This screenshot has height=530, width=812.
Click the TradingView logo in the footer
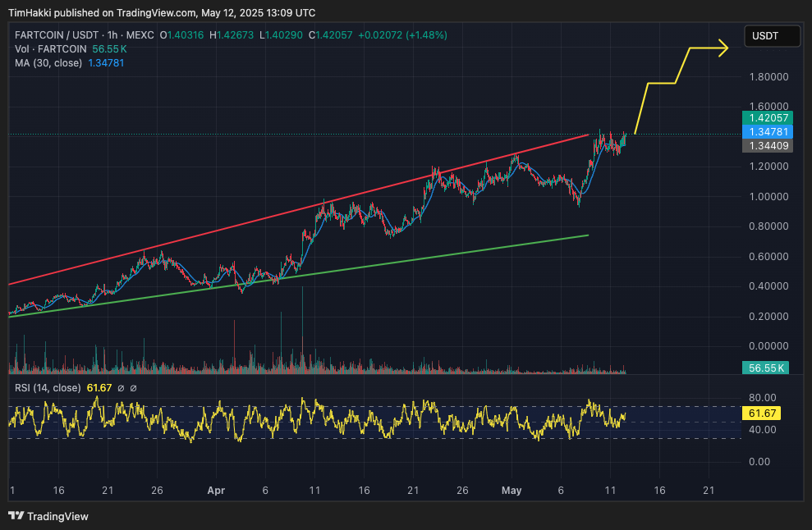(48, 516)
